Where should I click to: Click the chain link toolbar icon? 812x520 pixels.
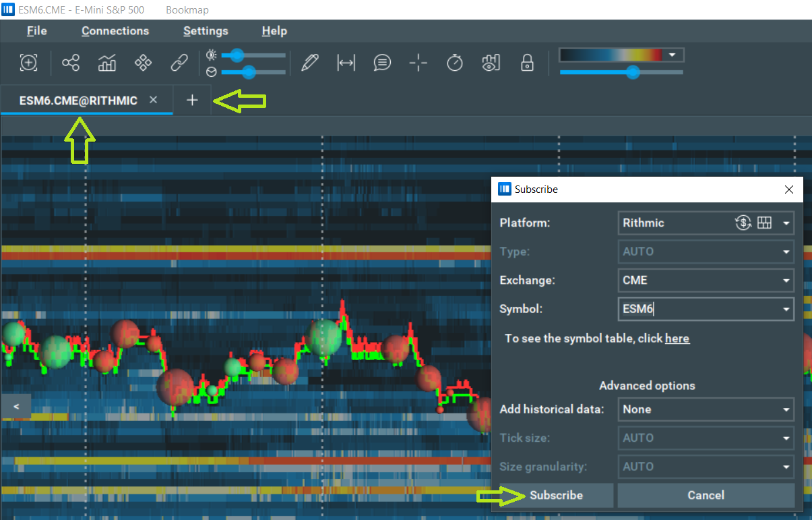[x=179, y=63]
